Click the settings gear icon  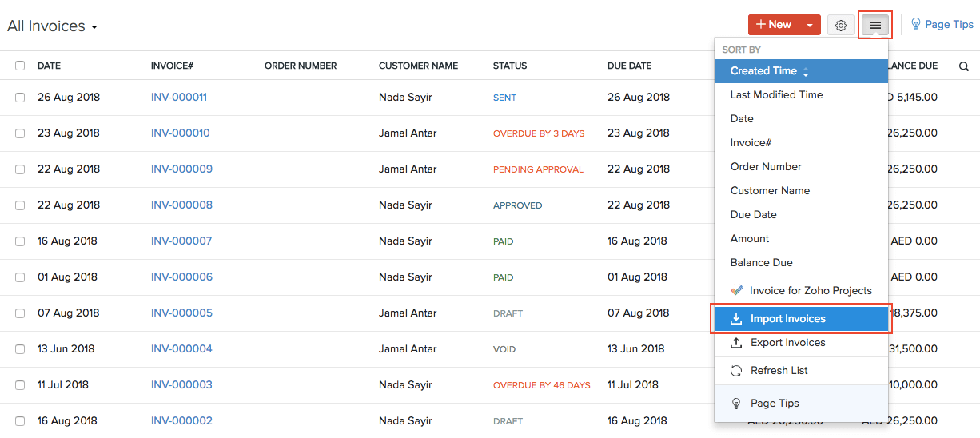click(840, 26)
